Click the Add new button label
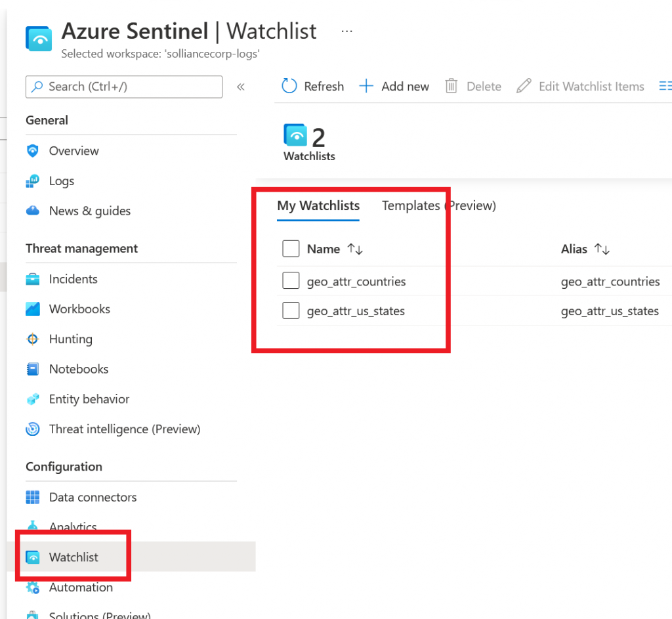Viewport: 672px width, 619px height. [x=405, y=87]
